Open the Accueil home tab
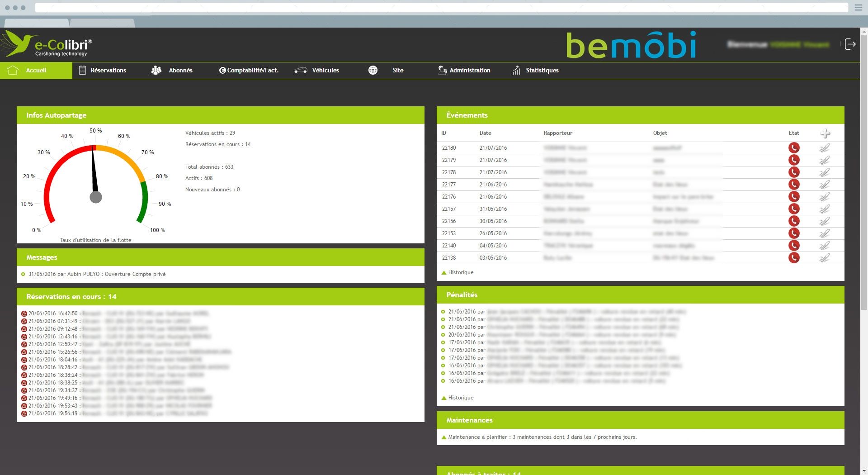 [x=36, y=71]
